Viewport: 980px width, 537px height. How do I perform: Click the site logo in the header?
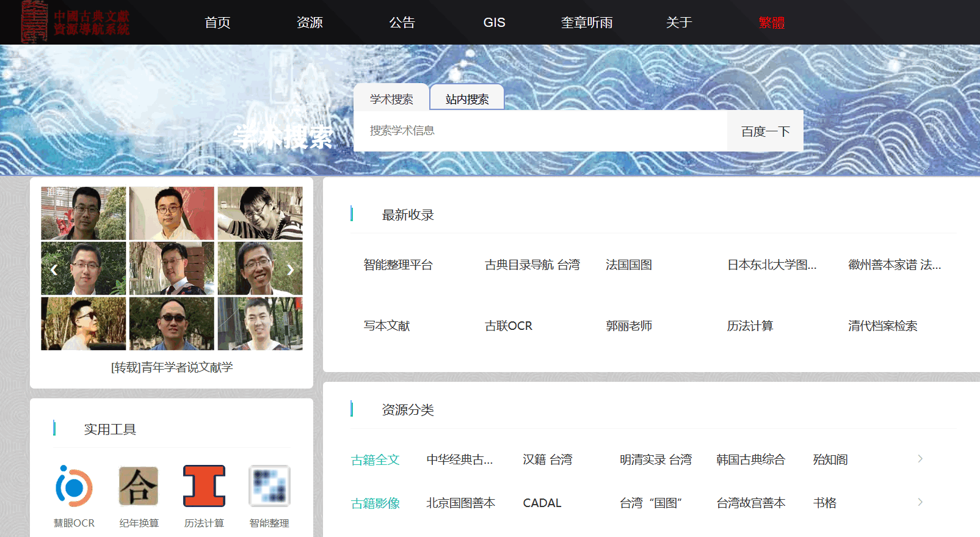point(75,22)
